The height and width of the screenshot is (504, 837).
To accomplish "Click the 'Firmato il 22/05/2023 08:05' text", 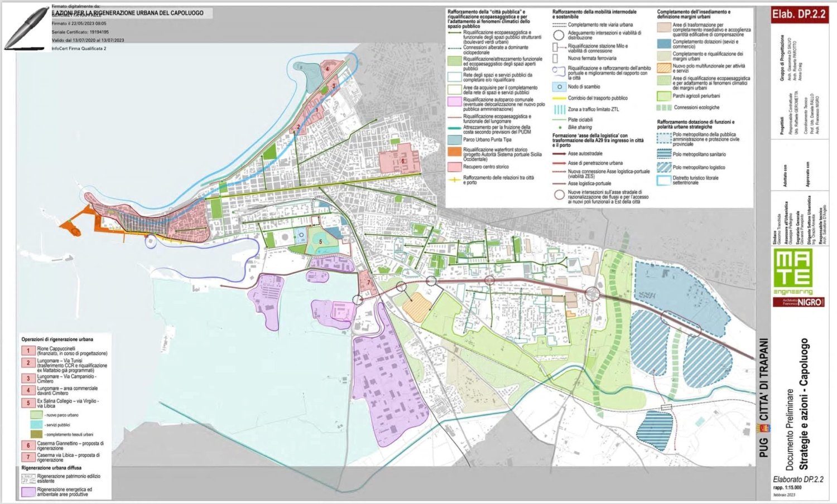I will (x=79, y=23).
